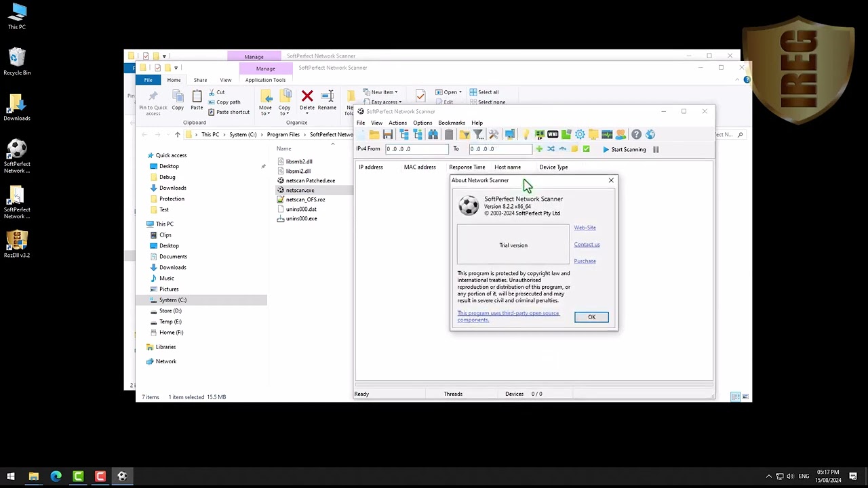Click the green IP card toolbar icon
Viewport: 868px width, 488px height.
click(539, 134)
